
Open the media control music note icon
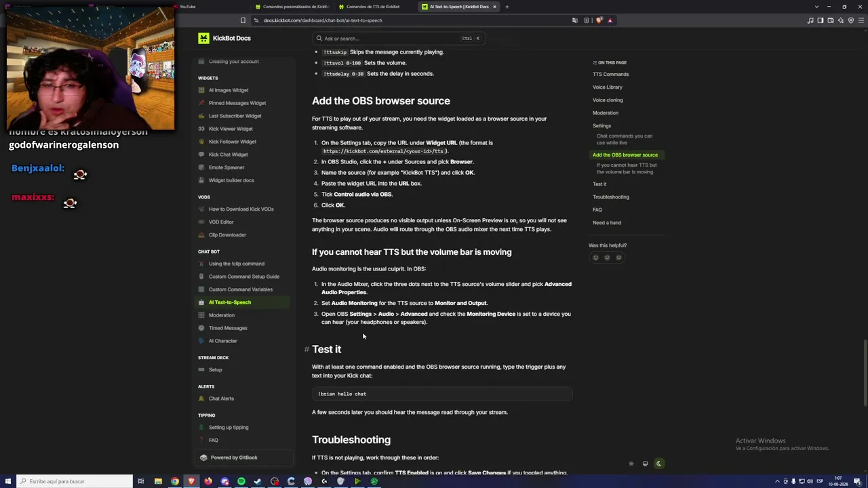810,20
